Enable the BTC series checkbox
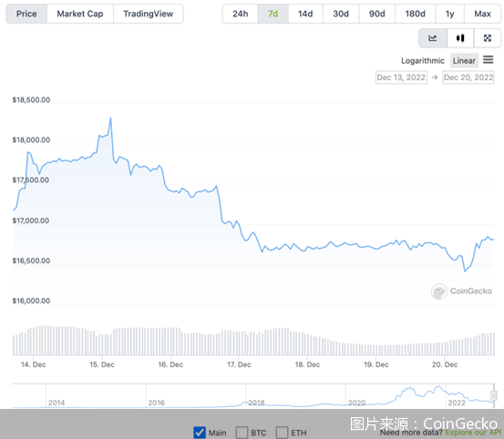504x439 pixels. [242, 433]
